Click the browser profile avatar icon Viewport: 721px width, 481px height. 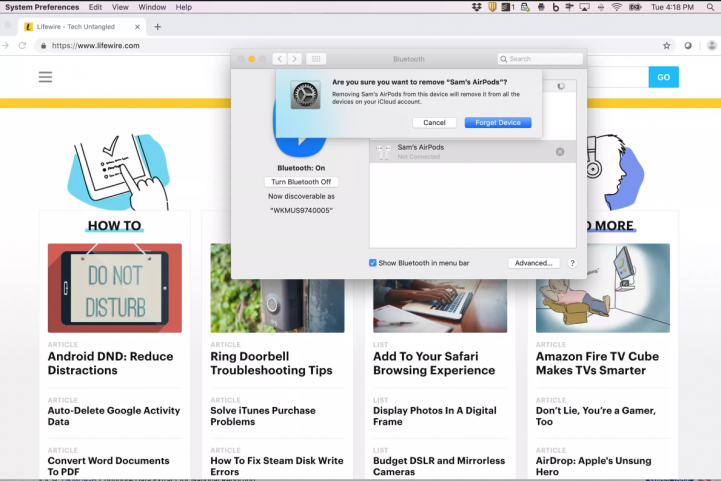click(x=711, y=46)
